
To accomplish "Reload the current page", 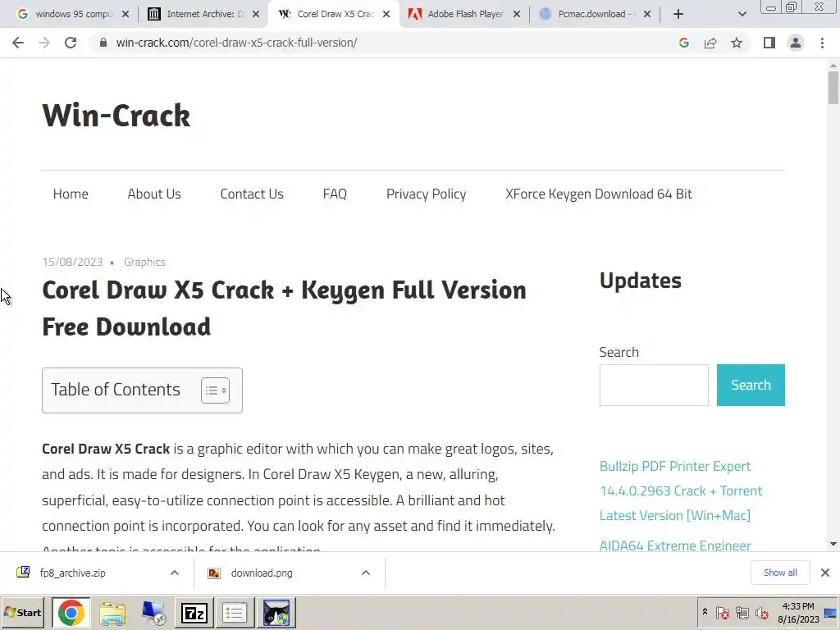I will click(x=71, y=43).
